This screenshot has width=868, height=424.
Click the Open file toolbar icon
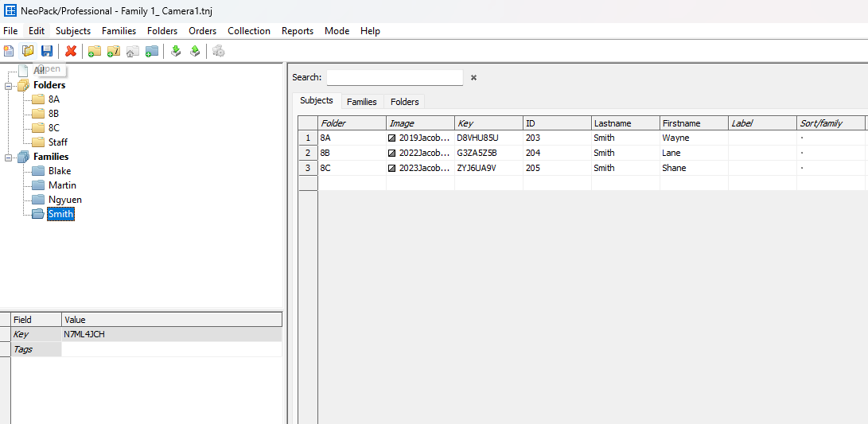28,51
